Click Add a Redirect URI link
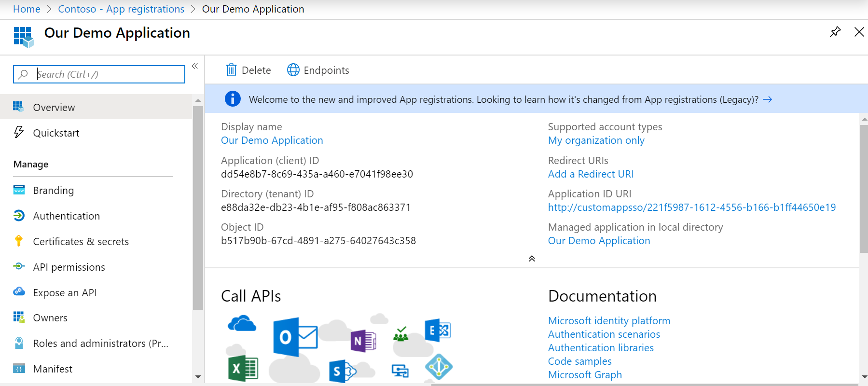This screenshot has width=868, height=386. (591, 174)
